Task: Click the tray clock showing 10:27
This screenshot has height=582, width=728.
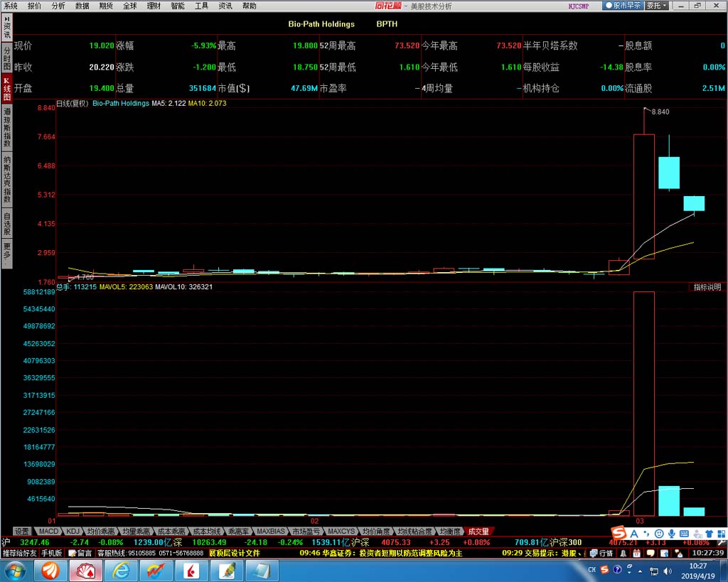Action: [698, 571]
